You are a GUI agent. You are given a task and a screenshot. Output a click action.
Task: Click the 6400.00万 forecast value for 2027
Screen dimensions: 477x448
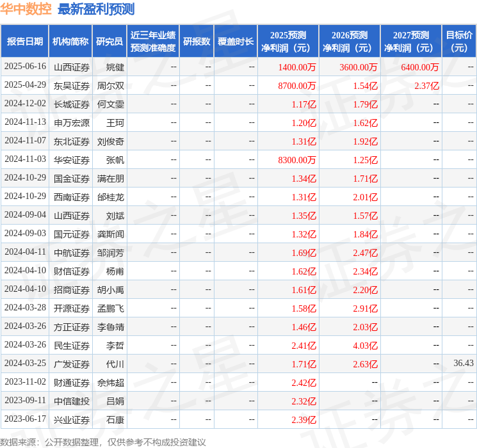tap(420, 67)
